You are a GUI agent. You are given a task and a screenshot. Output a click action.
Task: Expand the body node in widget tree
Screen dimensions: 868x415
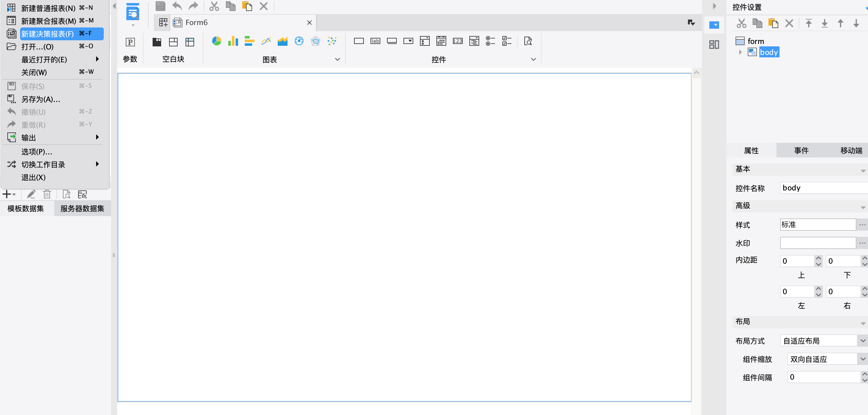tap(740, 52)
